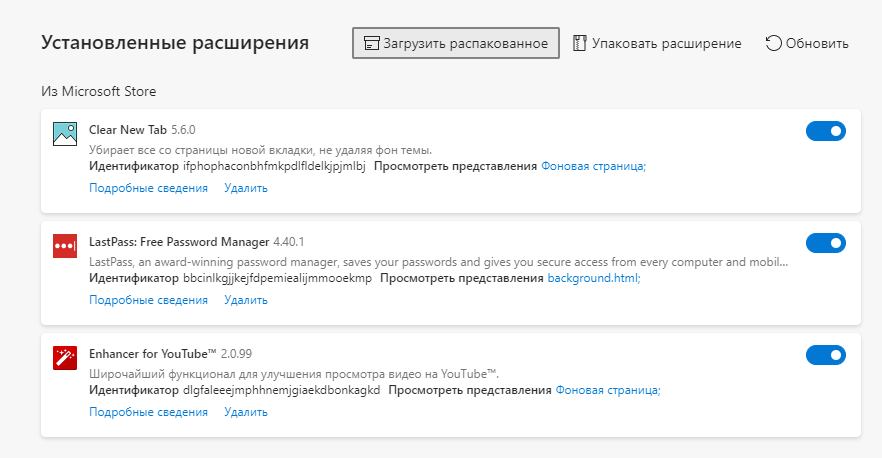Click the Упаковать расширение button text
Screen dimensions: 882x458
(667, 43)
